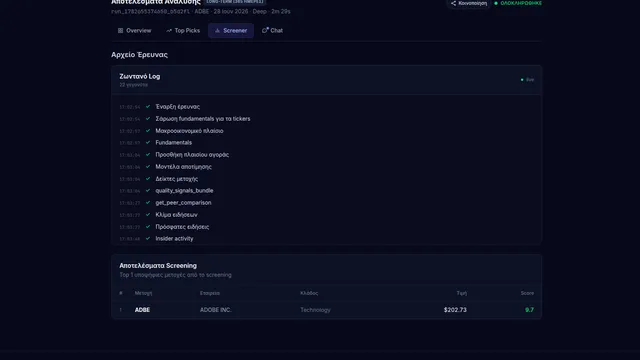Click the check icon next to get_peer_comparison
This screenshot has width=640, height=360.
(x=148, y=202)
